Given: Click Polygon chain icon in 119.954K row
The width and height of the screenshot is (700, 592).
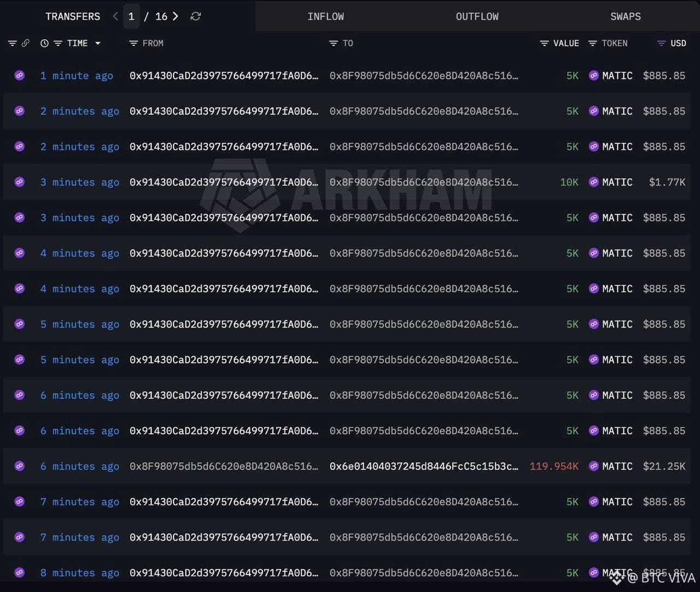Looking at the screenshot, I should click(x=20, y=466).
